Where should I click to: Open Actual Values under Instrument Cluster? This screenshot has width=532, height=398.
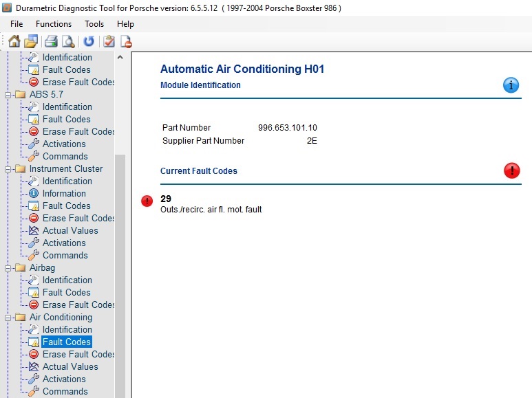point(70,230)
